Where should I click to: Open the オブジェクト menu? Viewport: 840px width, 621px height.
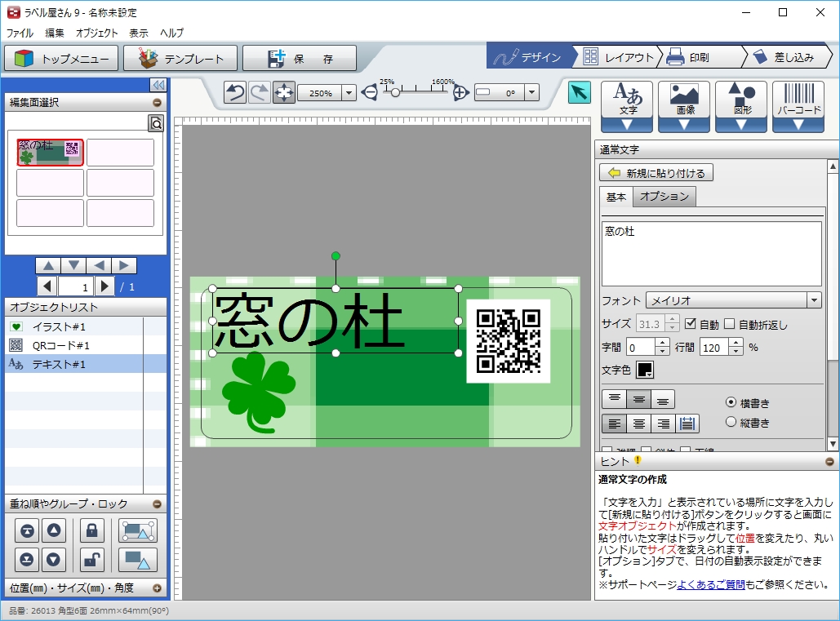click(96, 33)
